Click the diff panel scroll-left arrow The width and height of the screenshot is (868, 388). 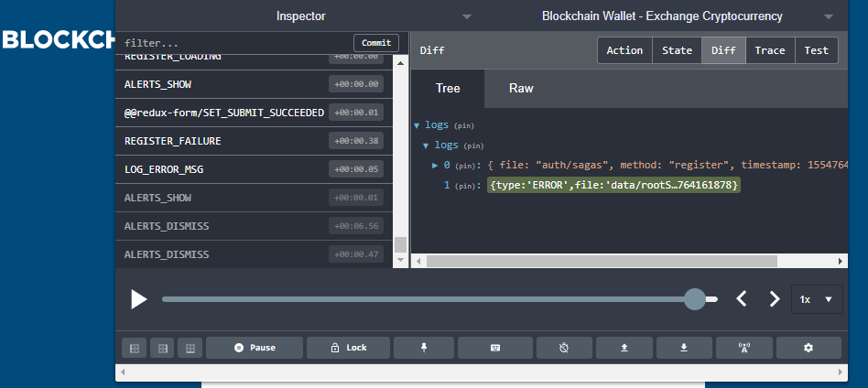[x=418, y=261]
